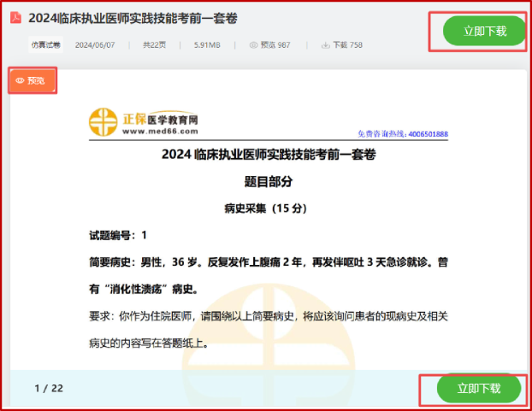Click the download icon beside 下载 758

pyautogui.click(x=326, y=44)
